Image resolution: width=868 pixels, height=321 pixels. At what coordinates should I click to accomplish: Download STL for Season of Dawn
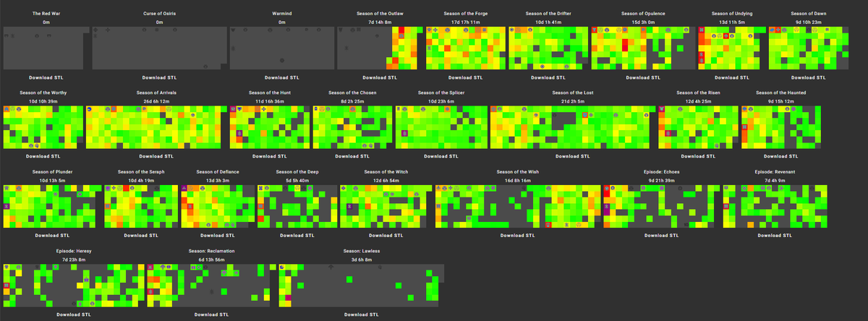point(809,77)
